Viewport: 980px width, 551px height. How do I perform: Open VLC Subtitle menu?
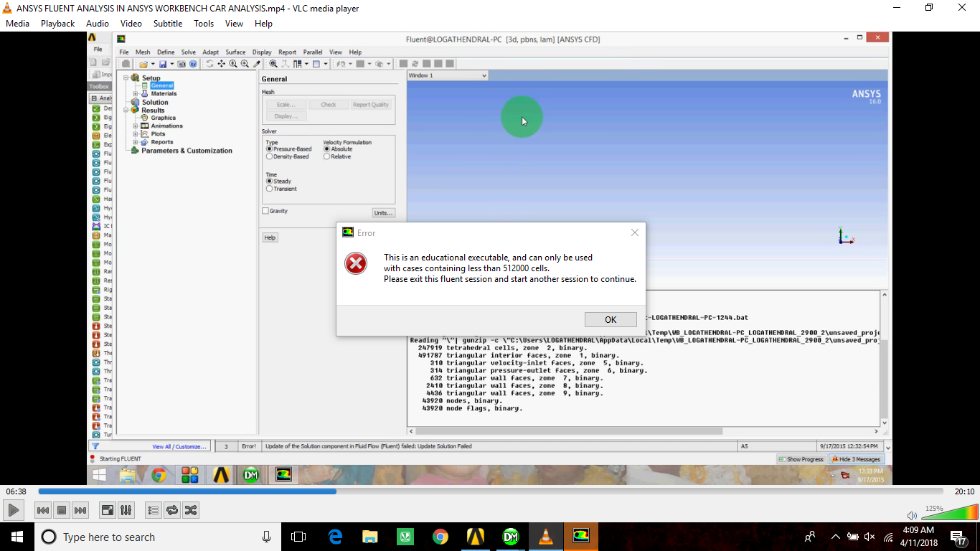tap(168, 24)
